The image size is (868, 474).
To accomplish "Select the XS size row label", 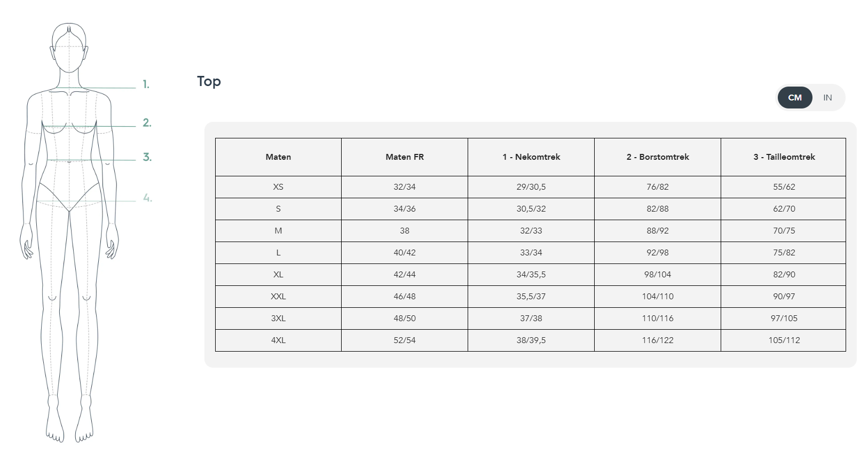I will (278, 187).
